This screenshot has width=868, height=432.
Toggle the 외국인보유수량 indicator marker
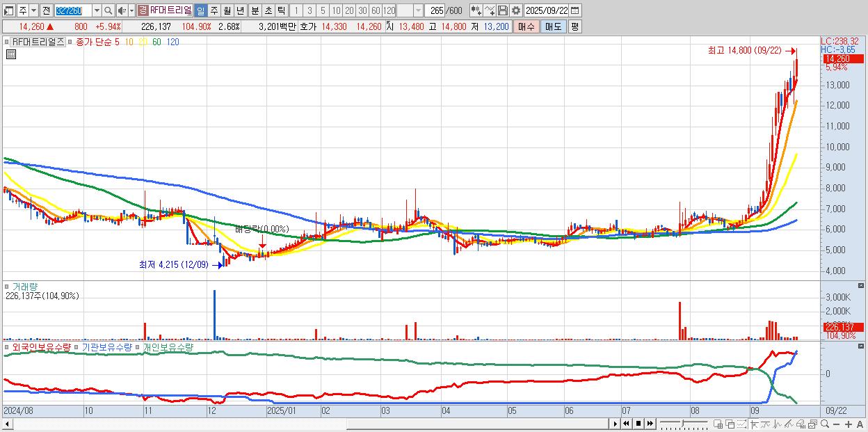[8, 346]
